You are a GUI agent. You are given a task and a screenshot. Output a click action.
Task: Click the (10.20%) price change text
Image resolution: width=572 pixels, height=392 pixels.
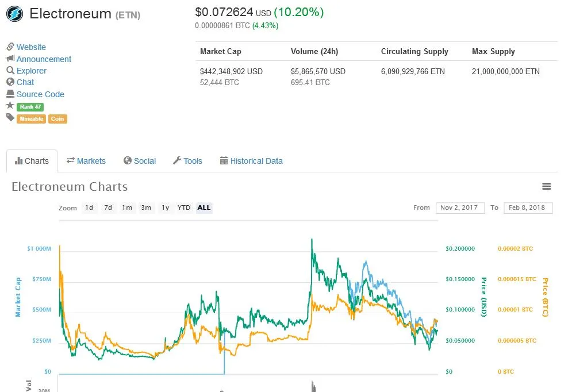[299, 12]
